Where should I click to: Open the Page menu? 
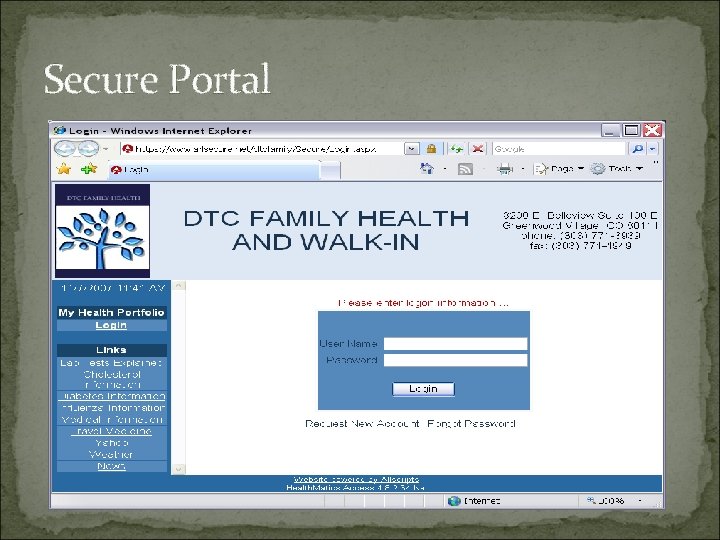(559, 169)
